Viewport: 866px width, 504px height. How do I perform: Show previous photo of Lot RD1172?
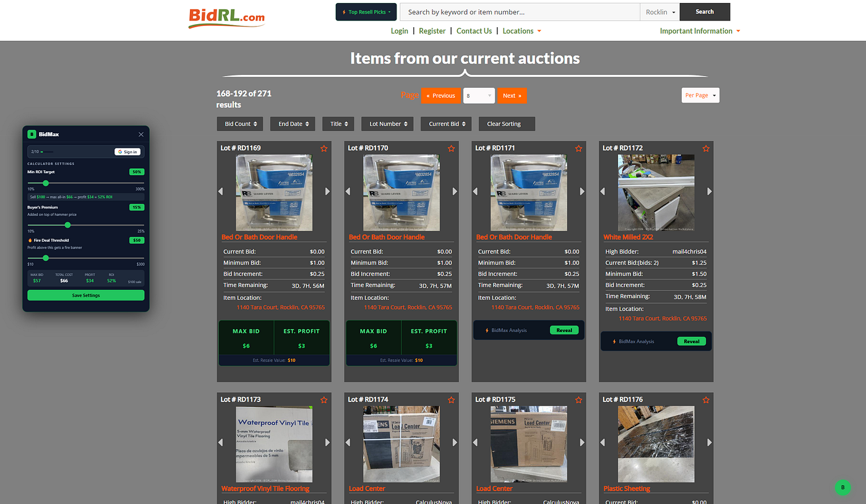(603, 192)
